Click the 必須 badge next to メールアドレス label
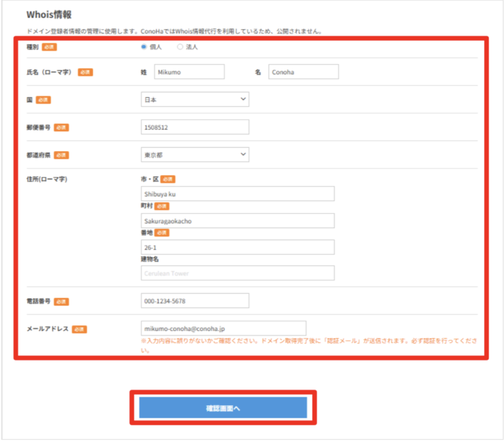Viewport: 504px width, 441px height. (79, 329)
